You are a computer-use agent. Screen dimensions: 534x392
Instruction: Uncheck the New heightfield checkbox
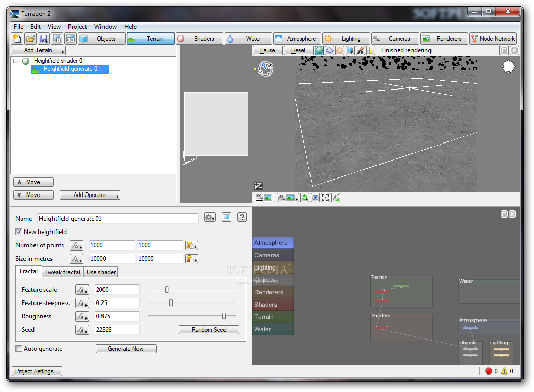click(x=19, y=232)
